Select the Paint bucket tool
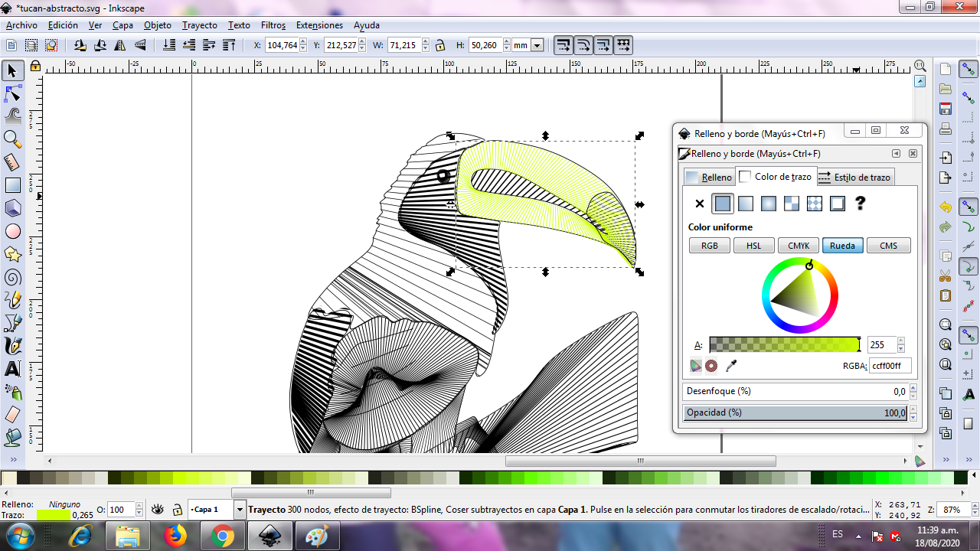Viewport: 980px width, 551px height. click(x=12, y=438)
